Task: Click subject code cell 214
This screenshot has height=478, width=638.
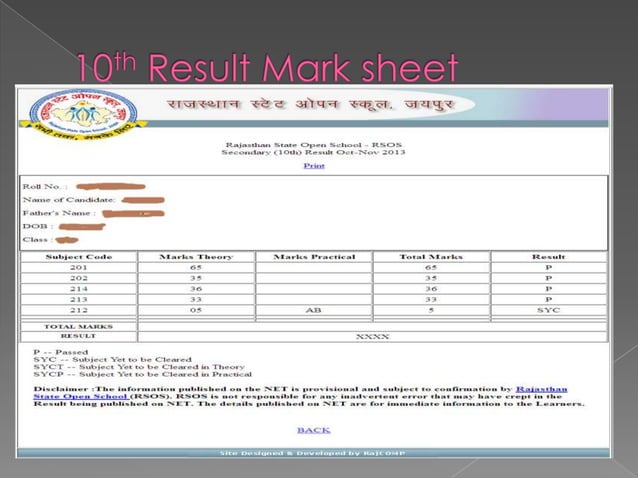Action: click(79, 289)
